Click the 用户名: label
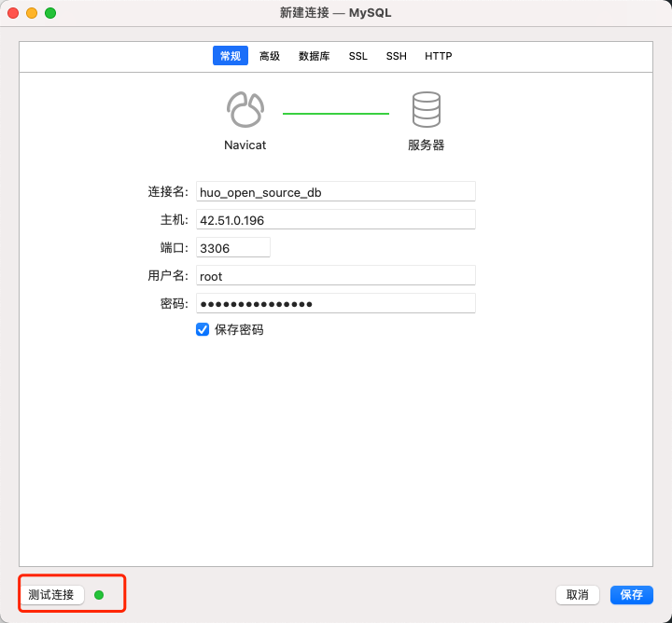The width and height of the screenshot is (672, 623). (x=168, y=276)
